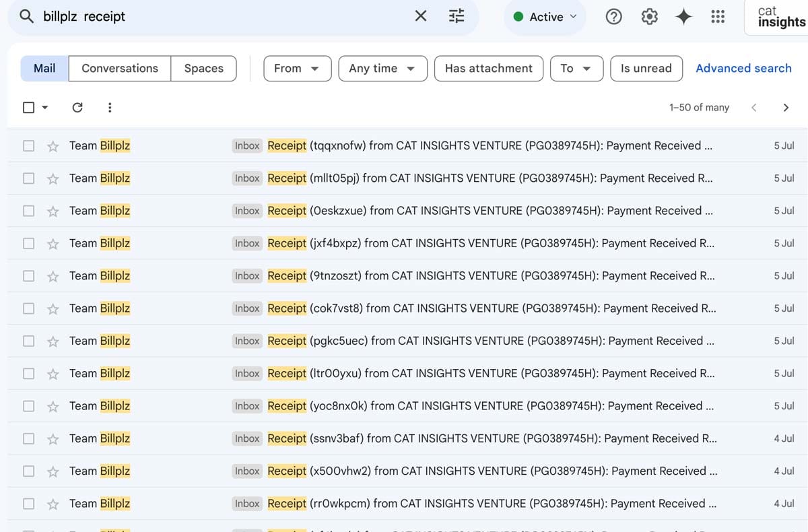808x532 pixels.
Task: Open the Receipt (tqqxnofw) email
Action: [x=407, y=145]
